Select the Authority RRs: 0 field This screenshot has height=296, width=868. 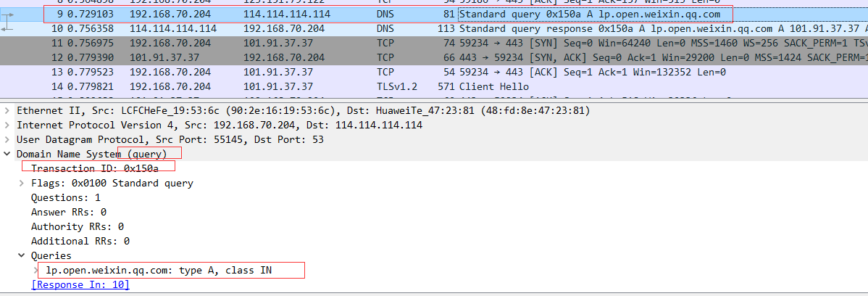pyautogui.click(x=77, y=226)
